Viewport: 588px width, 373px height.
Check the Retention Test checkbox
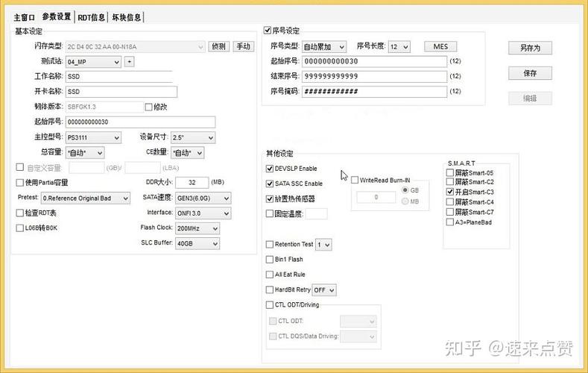[270, 245]
